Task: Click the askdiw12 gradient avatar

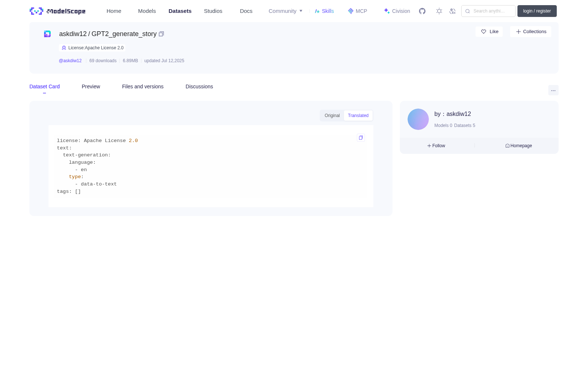Action: pos(418,119)
